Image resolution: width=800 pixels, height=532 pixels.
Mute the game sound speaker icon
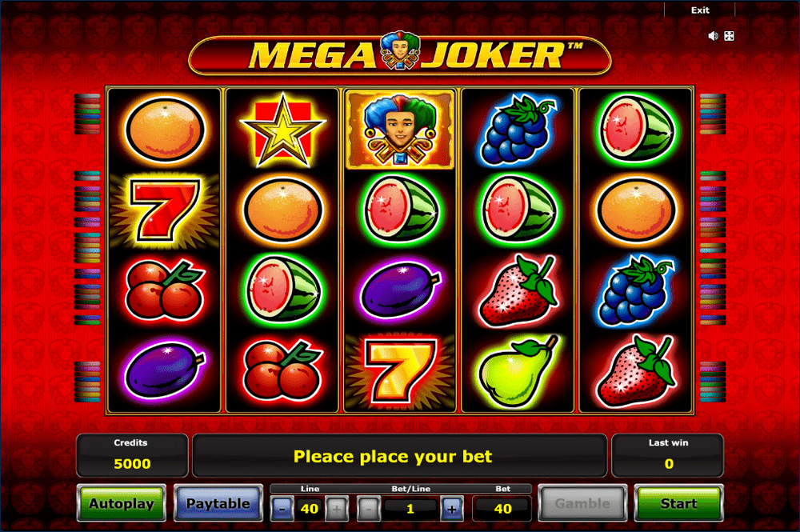coord(714,36)
